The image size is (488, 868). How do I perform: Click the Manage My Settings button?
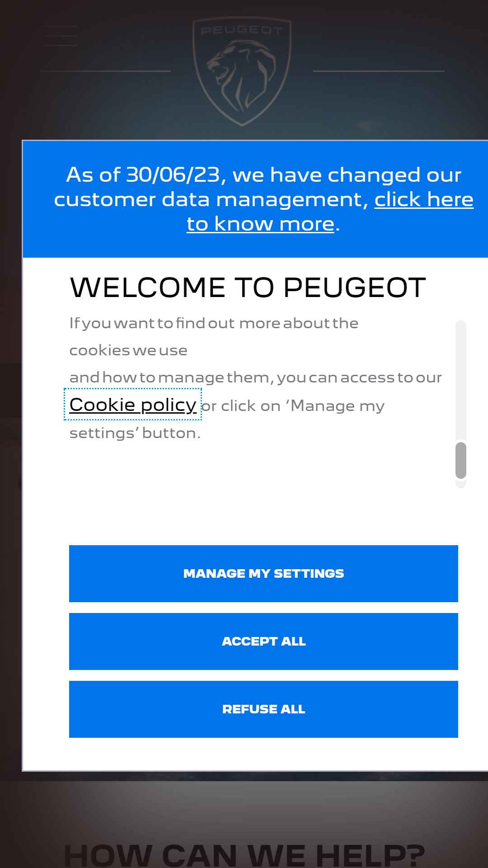[263, 573]
